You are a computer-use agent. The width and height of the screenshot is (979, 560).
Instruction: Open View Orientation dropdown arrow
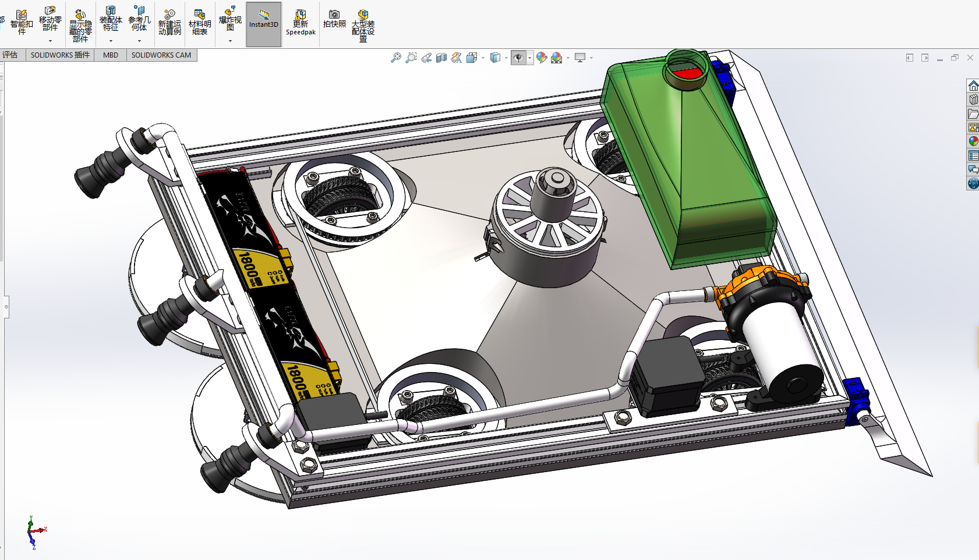pyautogui.click(x=483, y=58)
